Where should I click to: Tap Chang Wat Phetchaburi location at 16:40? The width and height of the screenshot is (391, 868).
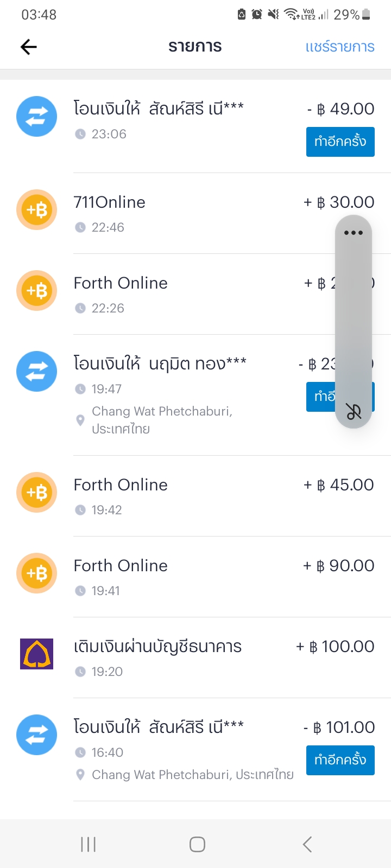click(x=193, y=775)
